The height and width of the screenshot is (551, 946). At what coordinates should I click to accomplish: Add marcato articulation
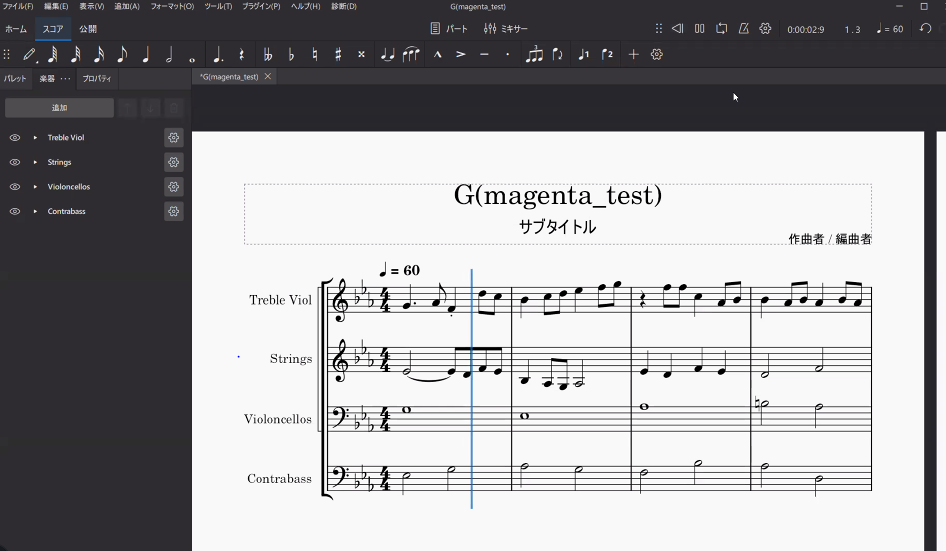(x=437, y=54)
